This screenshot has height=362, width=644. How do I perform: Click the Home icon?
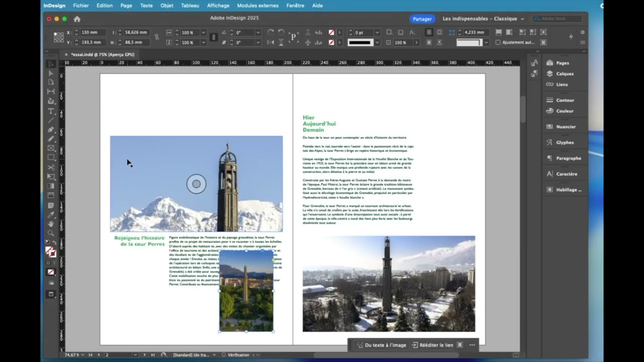pos(77,19)
